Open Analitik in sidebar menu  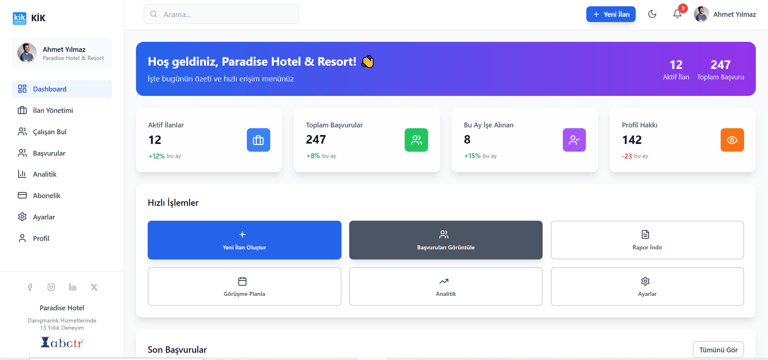click(62, 174)
